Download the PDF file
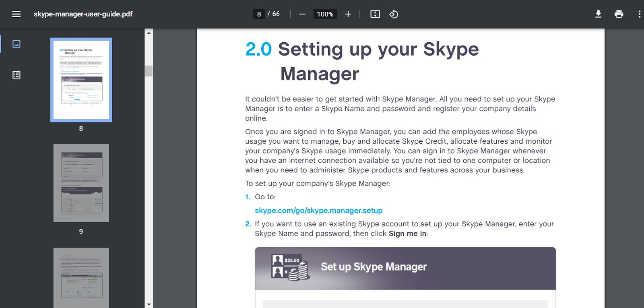 pos(599,14)
